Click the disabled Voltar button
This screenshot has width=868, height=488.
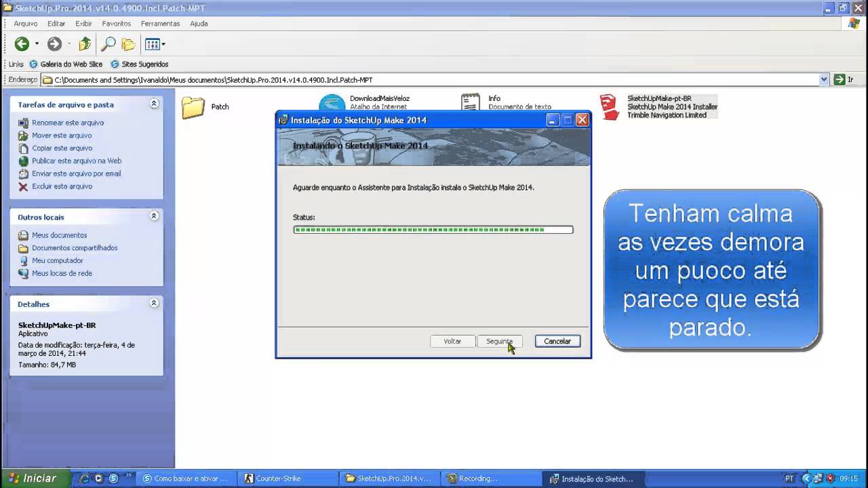(x=452, y=341)
